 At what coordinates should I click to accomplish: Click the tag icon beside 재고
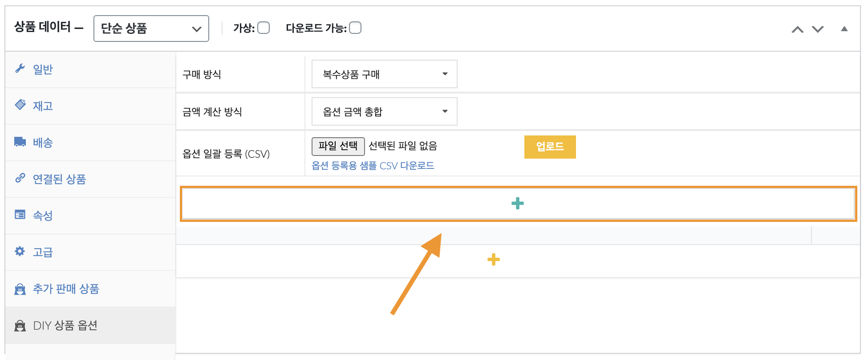click(x=20, y=105)
